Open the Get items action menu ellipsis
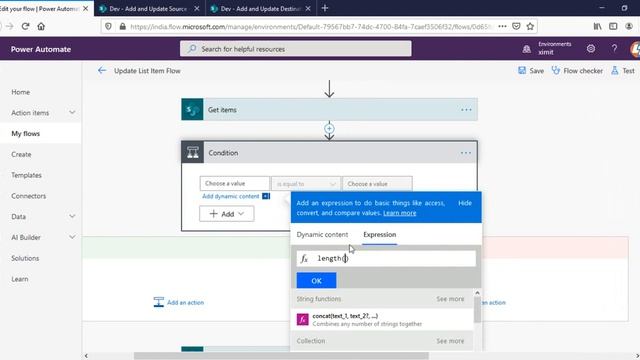 tap(466, 110)
